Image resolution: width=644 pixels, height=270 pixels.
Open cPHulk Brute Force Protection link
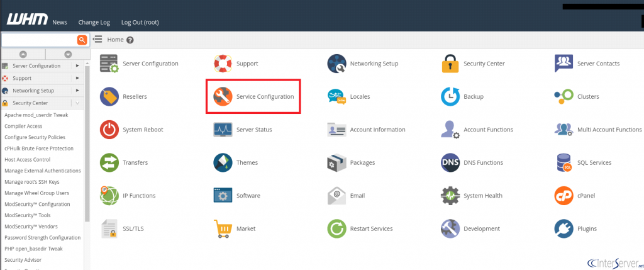click(39, 149)
